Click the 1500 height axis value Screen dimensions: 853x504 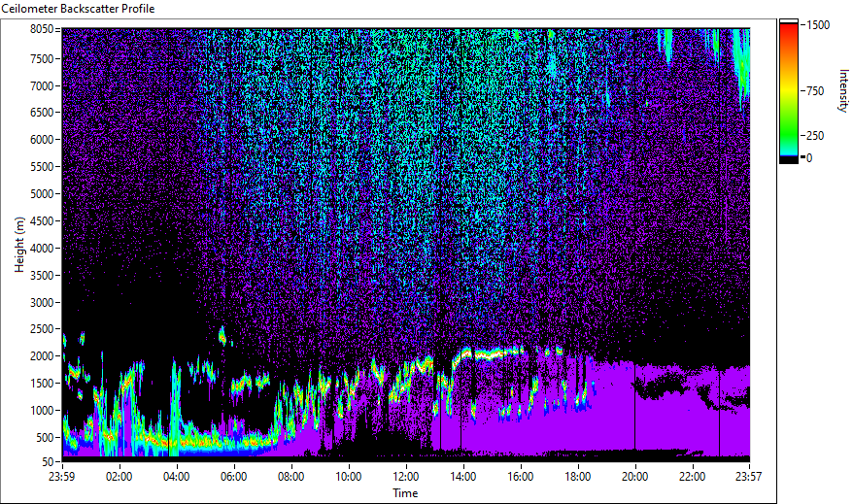[x=42, y=384]
